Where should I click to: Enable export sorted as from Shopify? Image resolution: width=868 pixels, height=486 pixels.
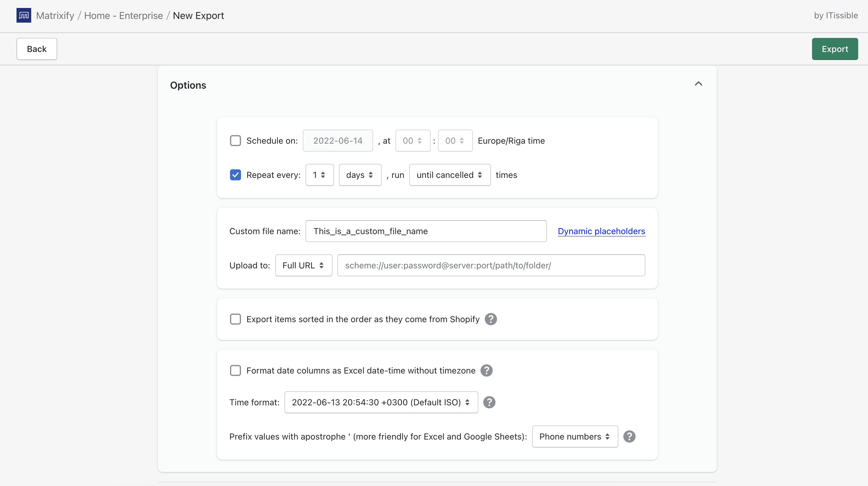[235, 319]
